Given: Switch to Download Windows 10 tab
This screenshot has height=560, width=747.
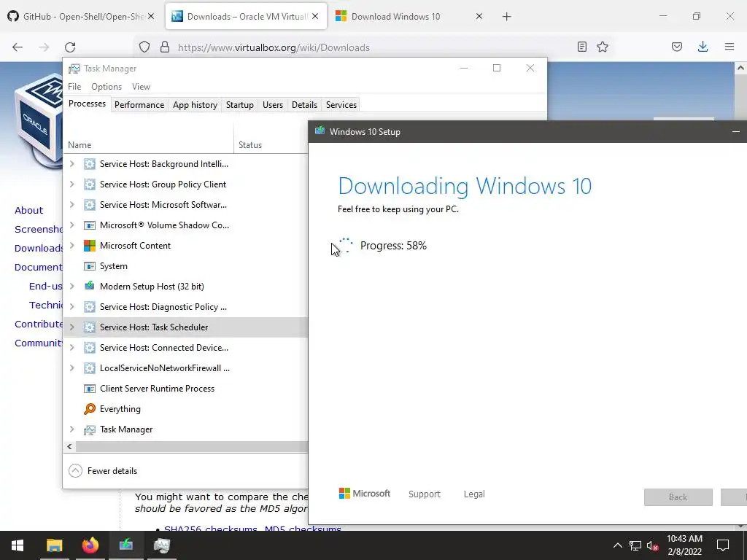Looking at the screenshot, I should tap(409, 16).
